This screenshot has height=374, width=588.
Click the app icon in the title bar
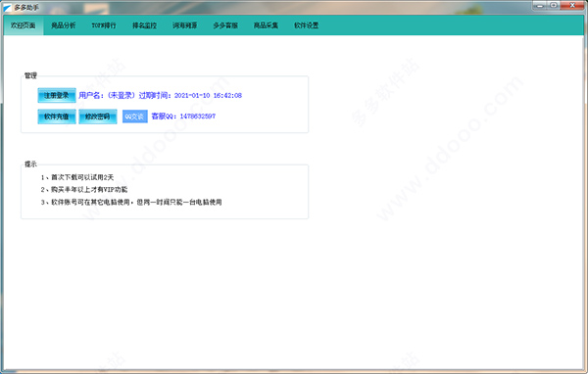click(8, 8)
